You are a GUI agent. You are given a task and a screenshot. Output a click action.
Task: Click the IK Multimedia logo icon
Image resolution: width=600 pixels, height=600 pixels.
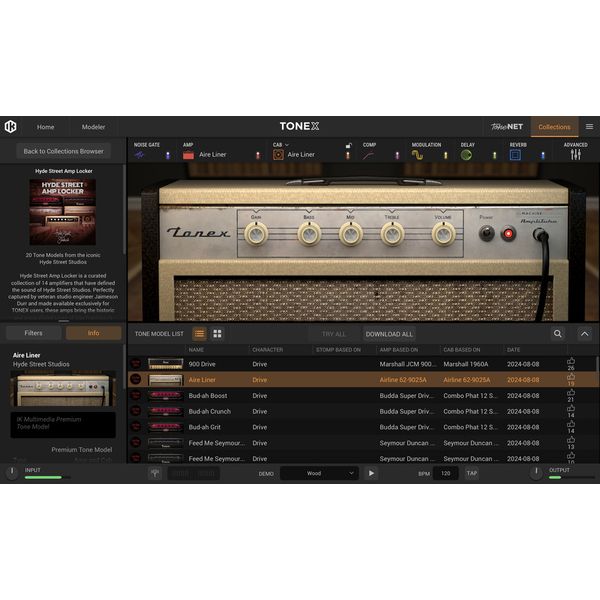[10, 127]
